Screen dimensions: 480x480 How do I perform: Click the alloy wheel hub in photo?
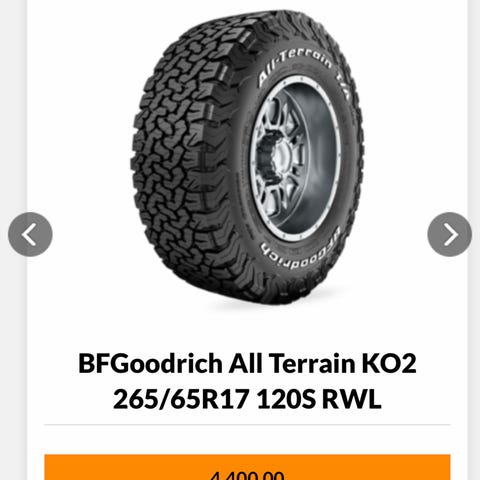(x=283, y=157)
